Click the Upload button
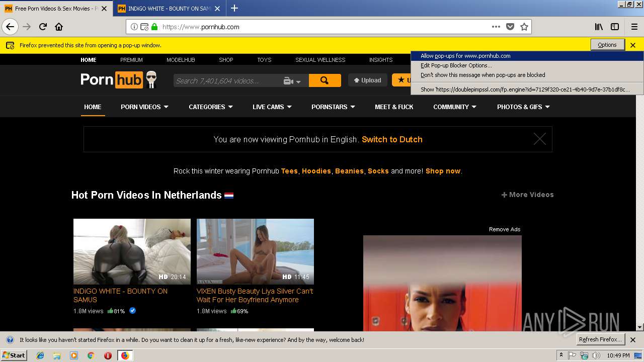Image resolution: width=644 pixels, height=362 pixels. 367,80
